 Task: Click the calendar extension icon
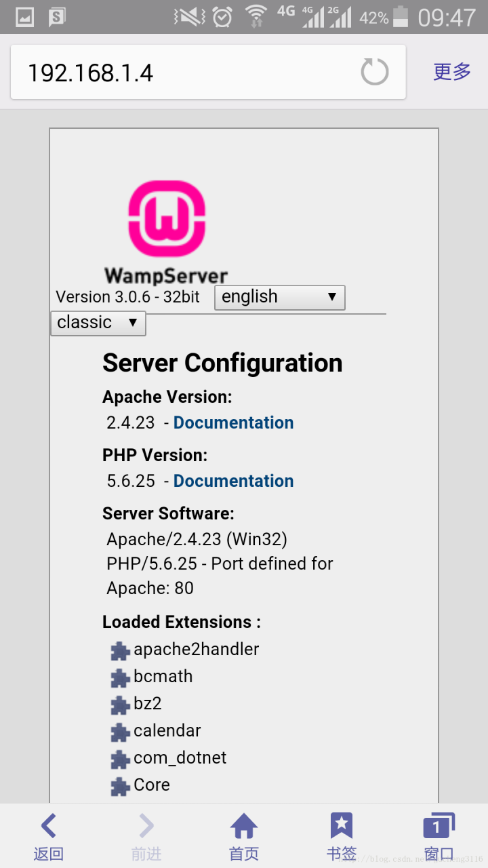[120, 732]
